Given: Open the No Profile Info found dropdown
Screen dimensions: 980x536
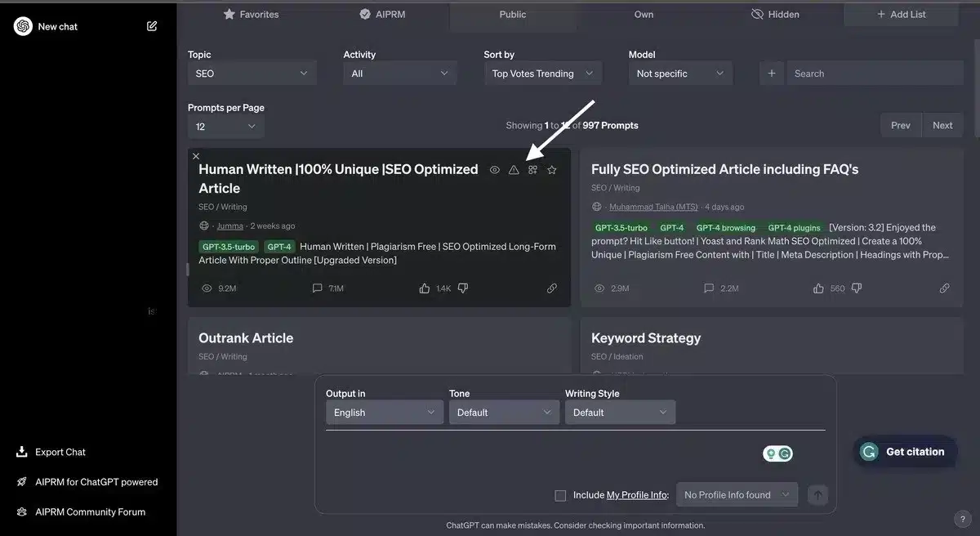Looking at the screenshot, I should [737, 494].
